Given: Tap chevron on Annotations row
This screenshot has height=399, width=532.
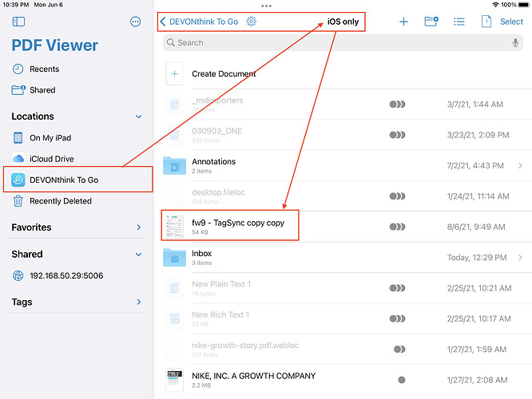Looking at the screenshot, I should point(520,165).
